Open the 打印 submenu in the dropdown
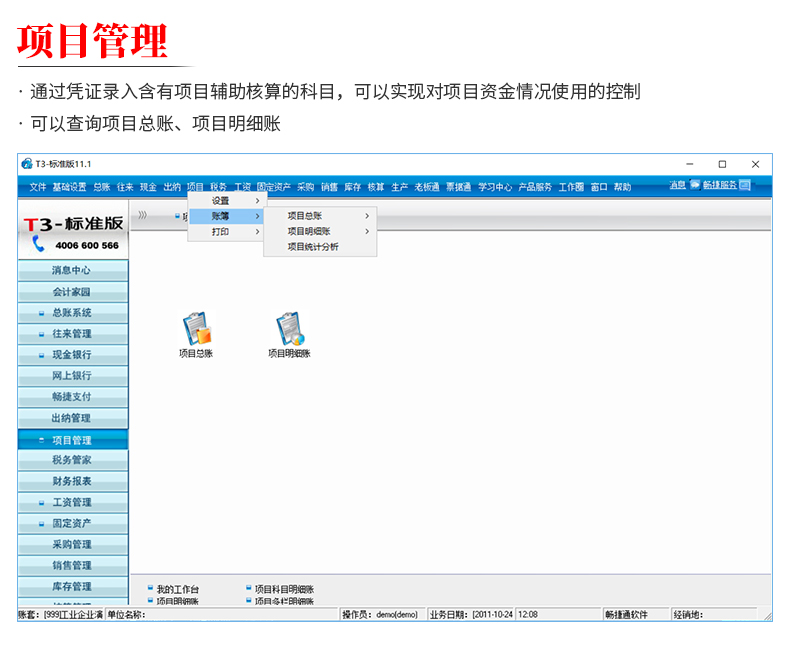790x647 pixels. pyautogui.click(x=220, y=232)
